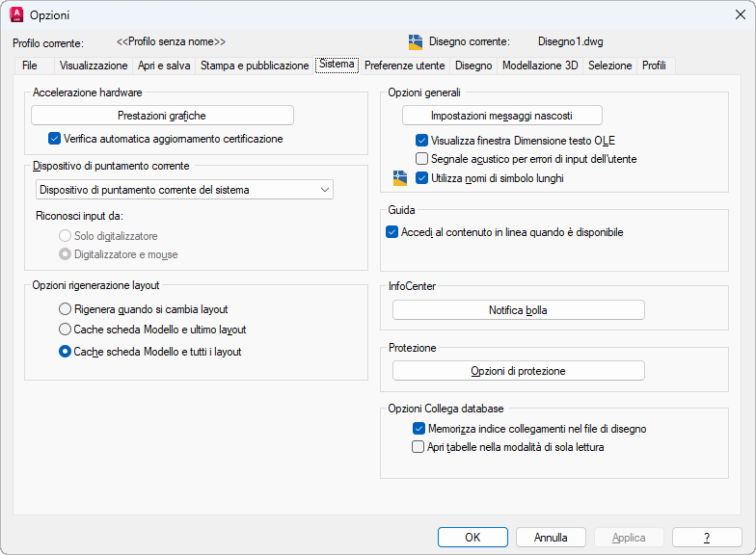This screenshot has width=756, height=555.
Task: Click the question mark help button
Action: [707, 538]
